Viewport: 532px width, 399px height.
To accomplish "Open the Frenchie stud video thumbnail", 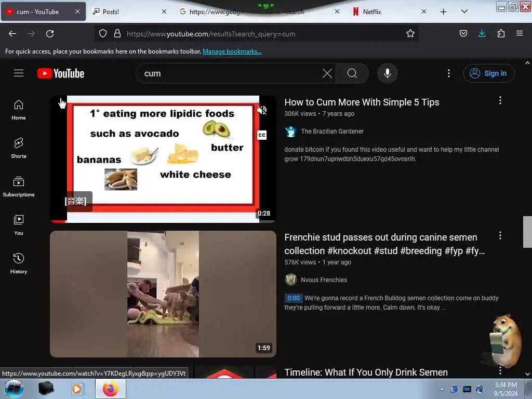I will pos(163,294).
